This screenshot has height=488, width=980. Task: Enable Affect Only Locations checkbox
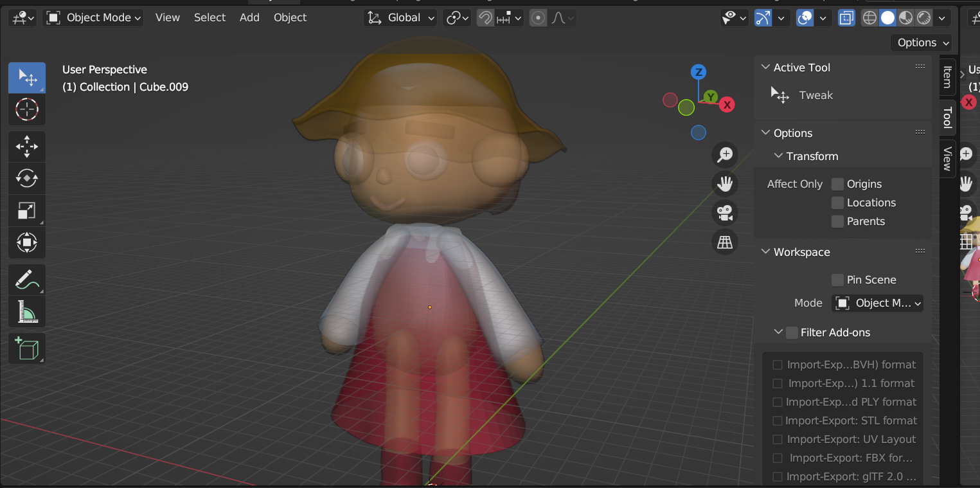[837, 203]
